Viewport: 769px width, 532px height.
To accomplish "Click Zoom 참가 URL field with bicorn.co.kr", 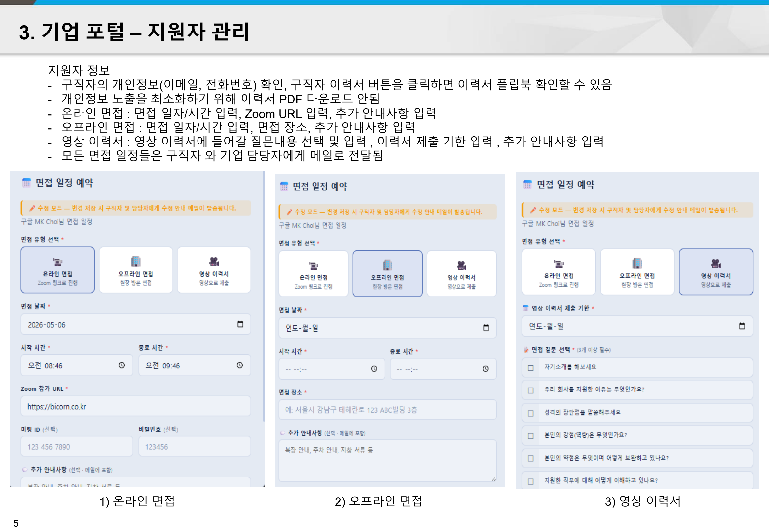I will 136,406.
